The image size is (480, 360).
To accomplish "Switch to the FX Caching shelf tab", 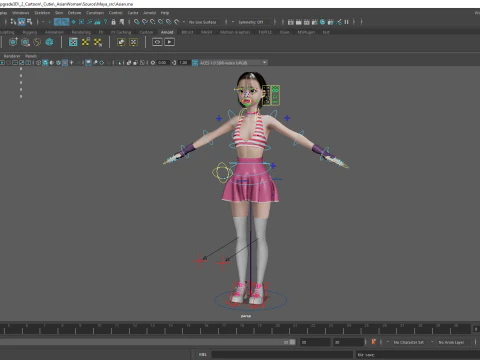I will point(121,32).
